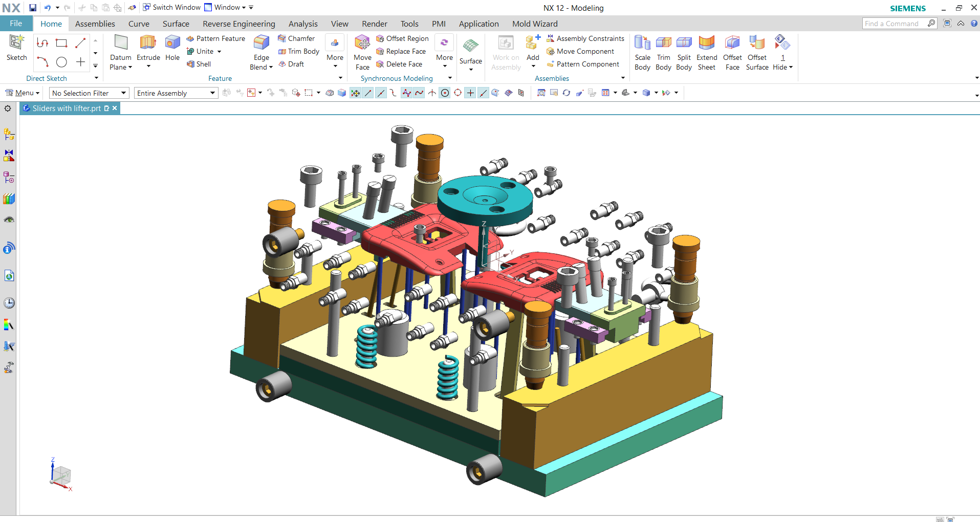
Task: Click the Add component icon
Action: click(x=533, y=43)
